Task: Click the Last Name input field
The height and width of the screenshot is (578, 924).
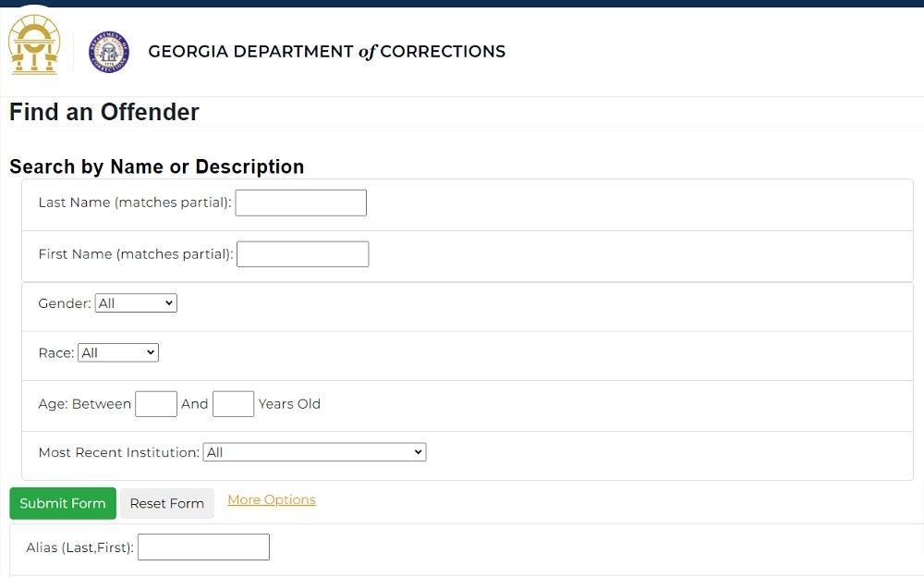Action: click(x=300, y=203)
